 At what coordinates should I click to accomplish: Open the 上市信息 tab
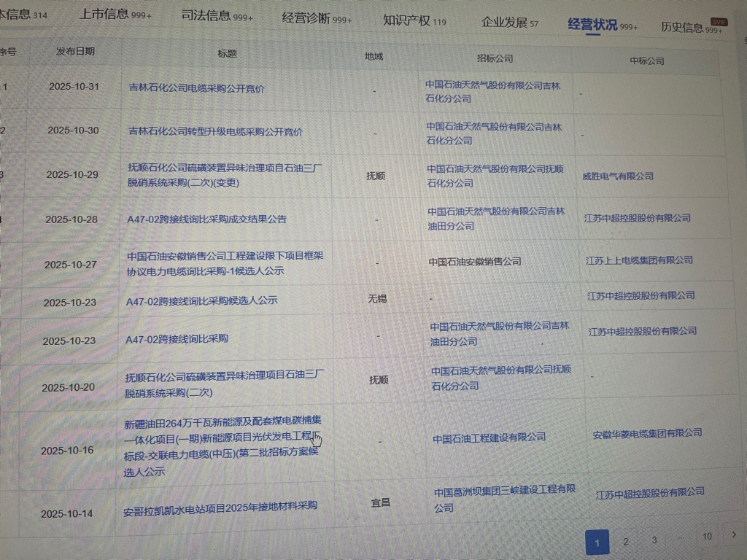pyautogui.click(x=115, y=14)
